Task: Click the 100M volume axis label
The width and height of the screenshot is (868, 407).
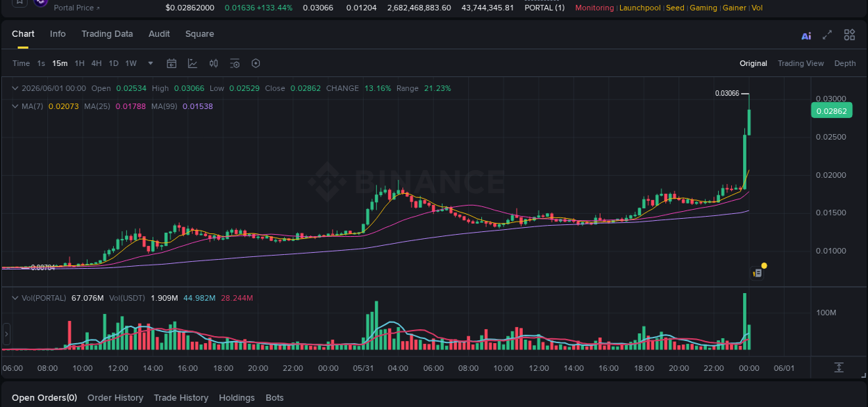Action: click(x=826, y=313)
